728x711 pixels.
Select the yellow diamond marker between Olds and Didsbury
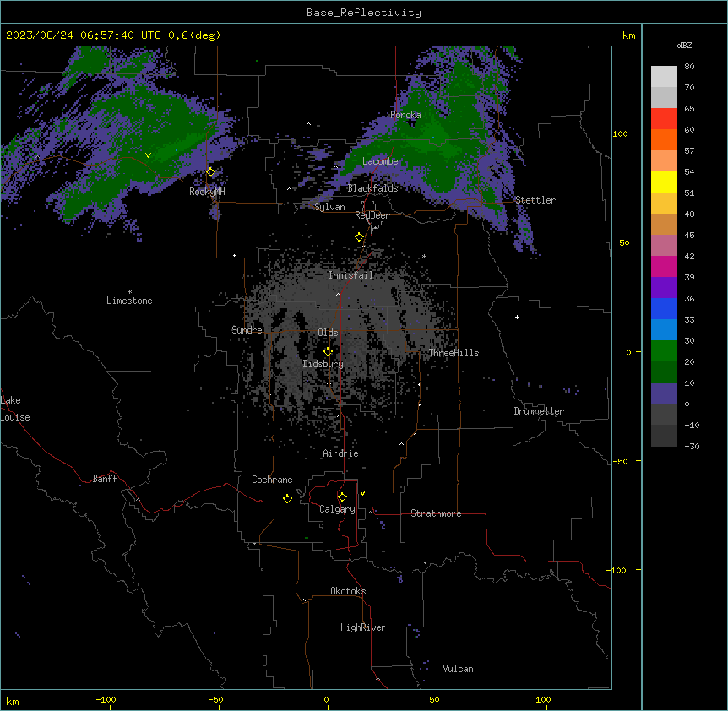tap(329, 352)
